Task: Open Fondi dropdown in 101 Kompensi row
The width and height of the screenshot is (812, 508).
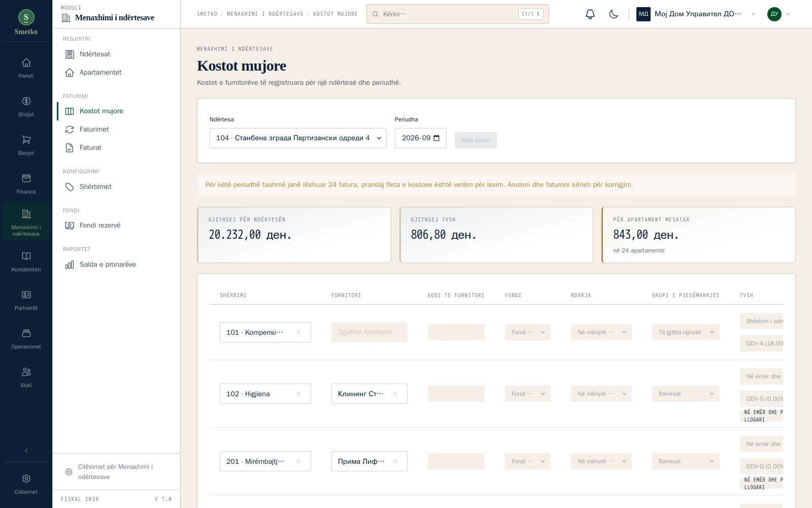Action: 528,332
